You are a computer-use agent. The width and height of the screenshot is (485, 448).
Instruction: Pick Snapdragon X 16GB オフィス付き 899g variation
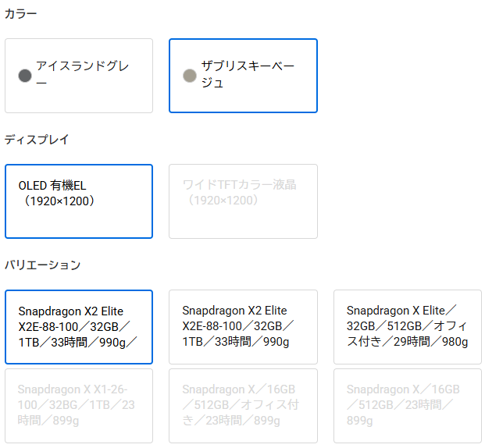click(243, 405)
